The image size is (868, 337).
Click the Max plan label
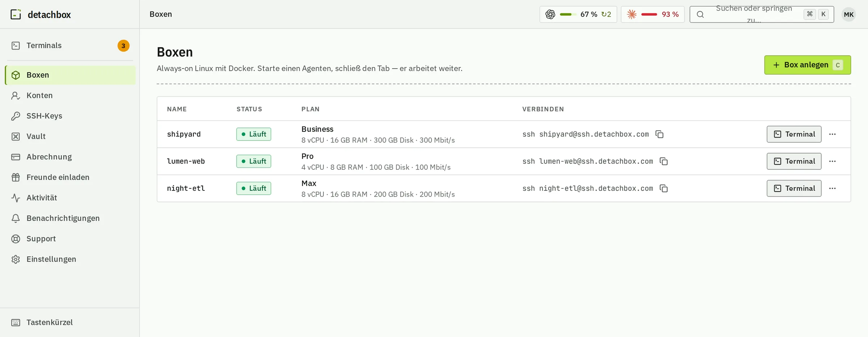point(309,183)
